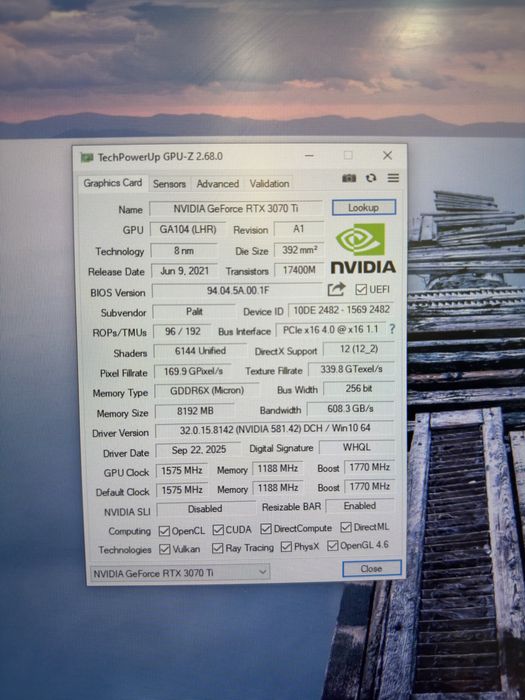Image resolution: width=525 pixels, height=700 pixels.
Task: Close GPU-Z with the title bar X
Action: [388, 155]
